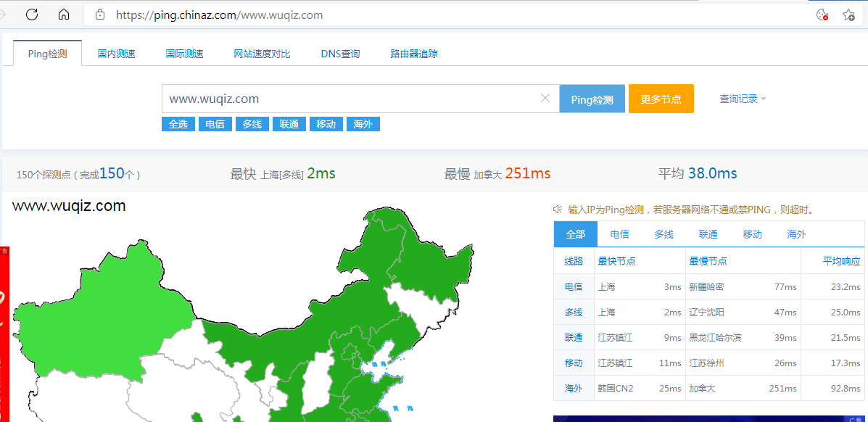868x422 pixels.
Task: Add page to favorites with the star icon
Action: click(x=848, y=14)
